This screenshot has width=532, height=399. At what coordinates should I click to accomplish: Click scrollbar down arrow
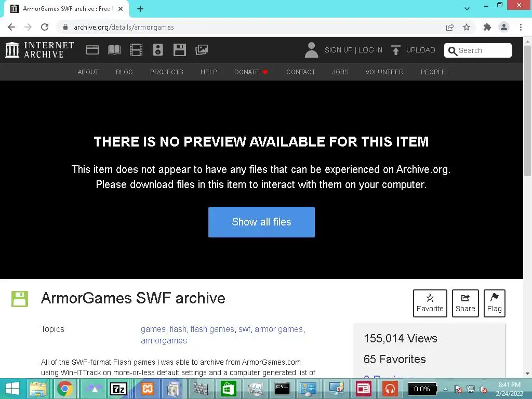click(528, 374)
